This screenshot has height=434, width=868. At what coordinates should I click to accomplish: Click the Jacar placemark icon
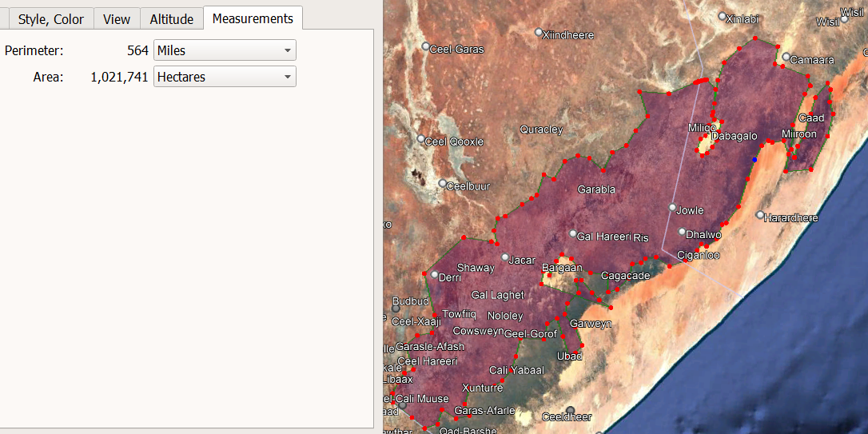[x=505, y=257]
